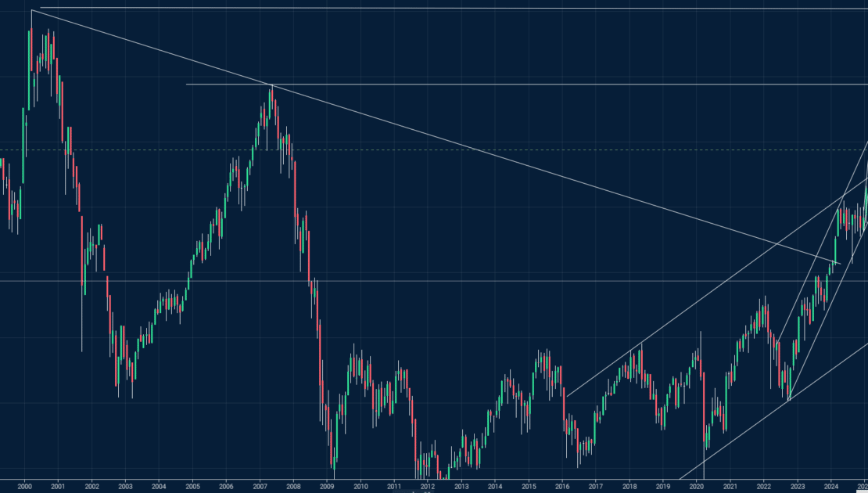868x493 pixels.
Task: Click the 2000 label on the time axis
Action: pos(24,486)
